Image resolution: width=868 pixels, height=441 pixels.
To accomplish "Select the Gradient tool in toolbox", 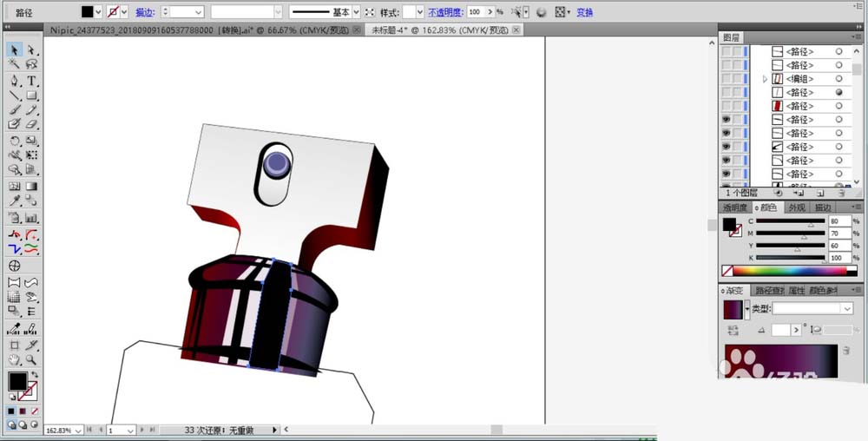I will pyautogui.click(x=31, y=187).
